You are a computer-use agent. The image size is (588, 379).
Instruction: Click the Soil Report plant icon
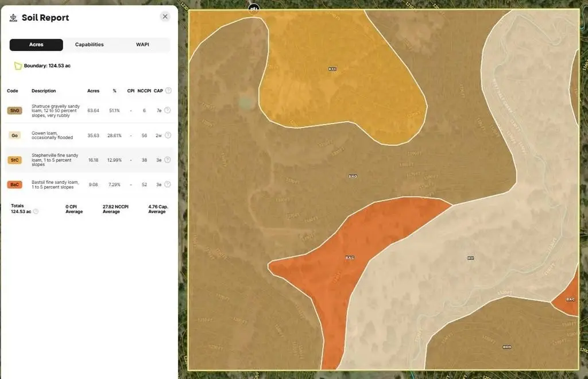13,17
